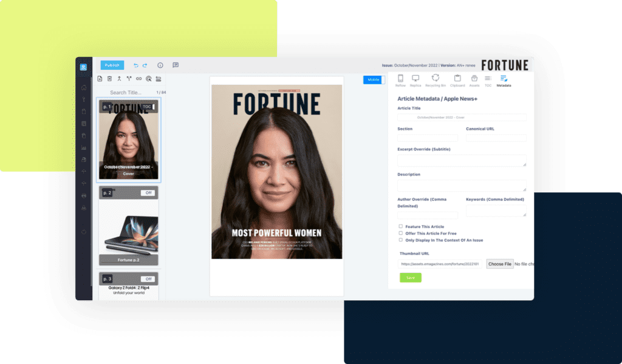Click the Author Override input field
This screenshot has width=622, height=364.
pyautogui.click(x=428, y=215)
